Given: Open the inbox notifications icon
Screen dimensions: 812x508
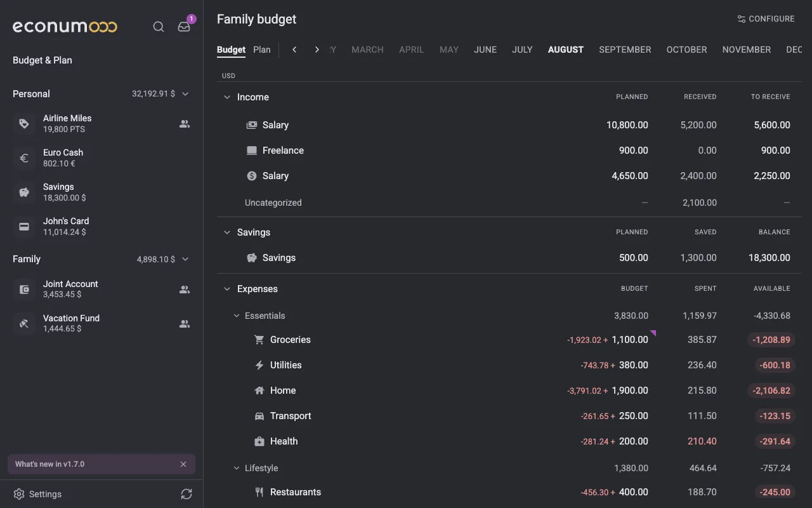Looking at the screenshot, I should tap(184, 27).
